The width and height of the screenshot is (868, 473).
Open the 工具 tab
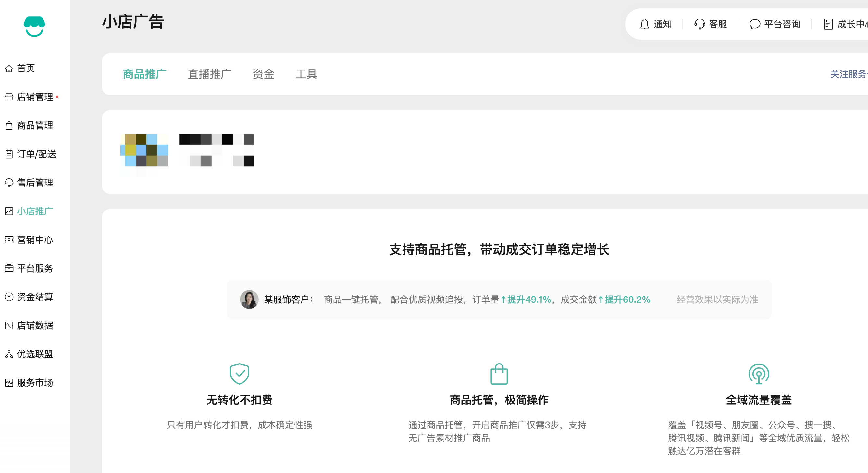click(x=306, y=74)
